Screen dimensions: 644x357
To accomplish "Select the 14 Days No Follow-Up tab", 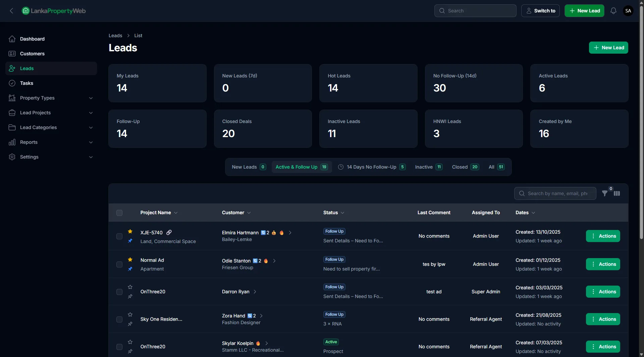I will point(372,167).
